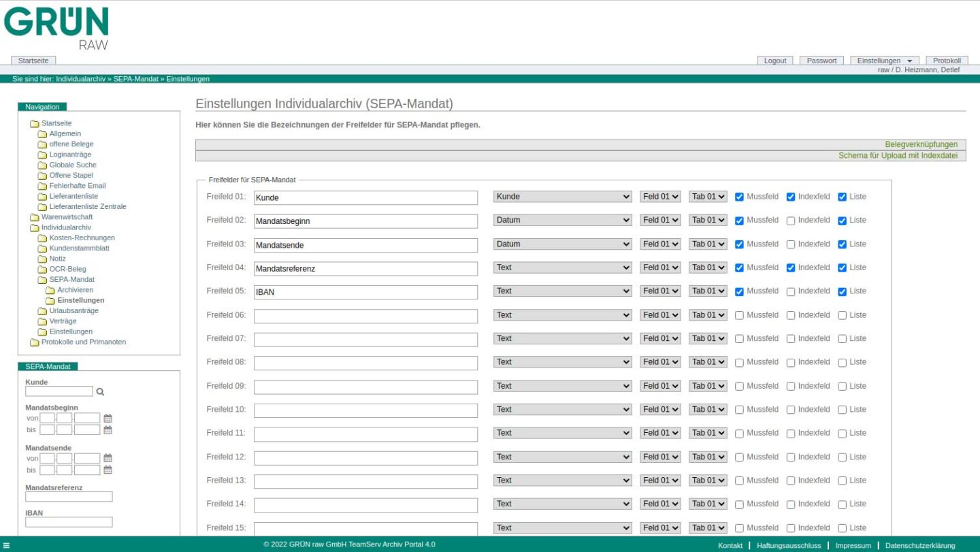Click the hamburger menu icon in footer

[6, 545]
